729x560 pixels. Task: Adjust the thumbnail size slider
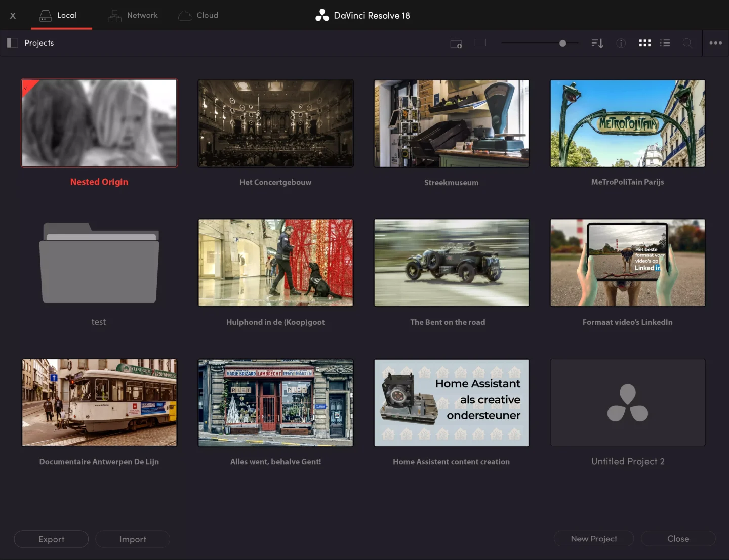[x=562, y=43]
